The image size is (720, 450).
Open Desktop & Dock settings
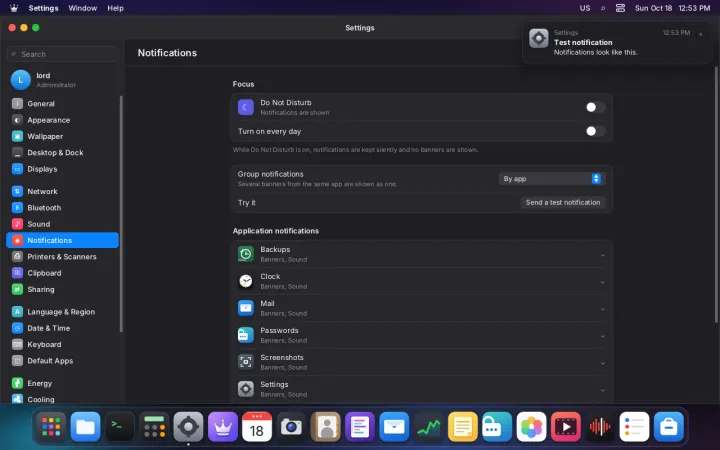coord(62,152)
